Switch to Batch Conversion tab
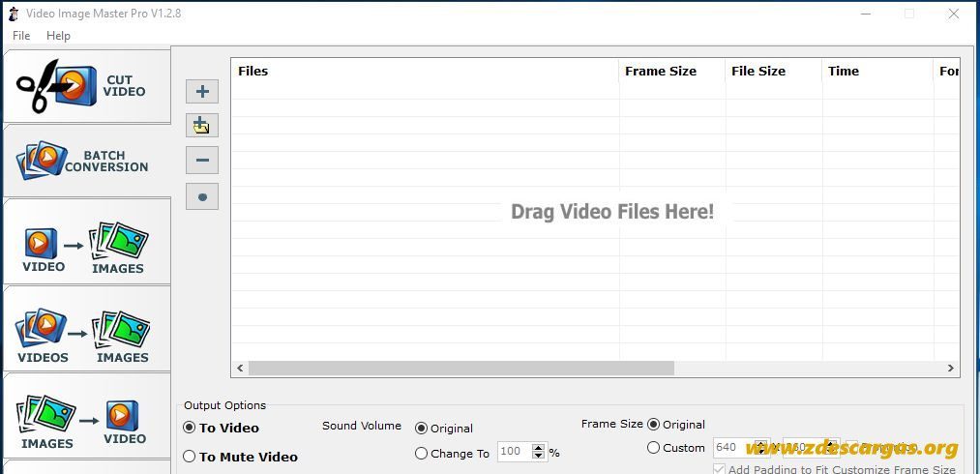 [x=87, y=161]
